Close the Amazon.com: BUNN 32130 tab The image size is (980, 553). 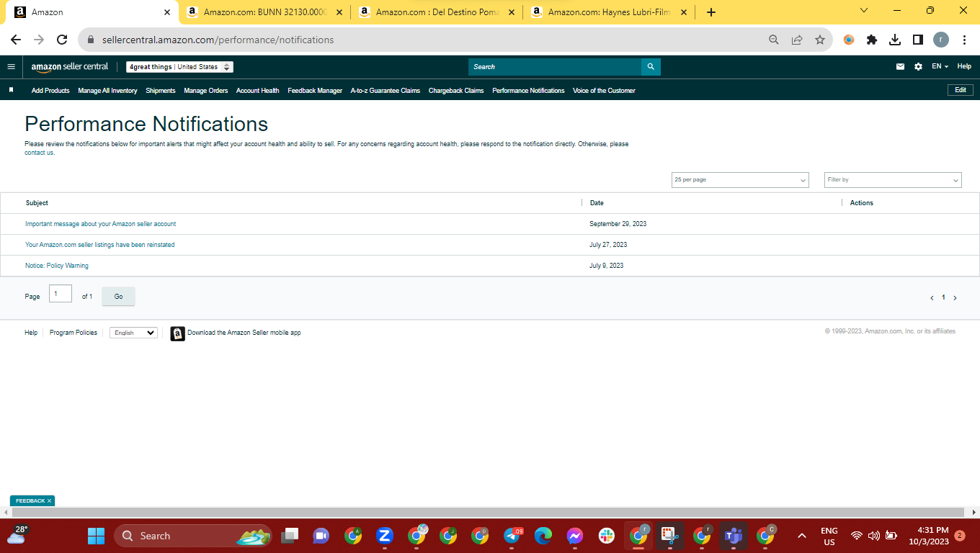[339, 12]
